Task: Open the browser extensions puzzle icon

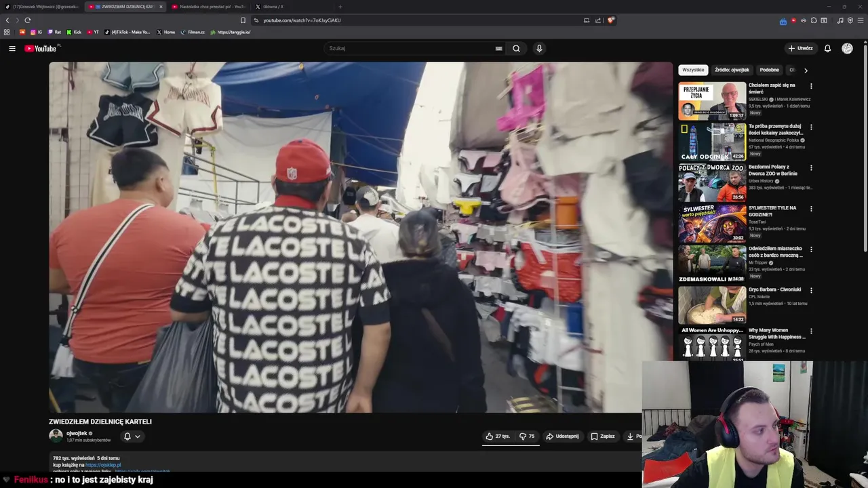Action: click(814, 20)
